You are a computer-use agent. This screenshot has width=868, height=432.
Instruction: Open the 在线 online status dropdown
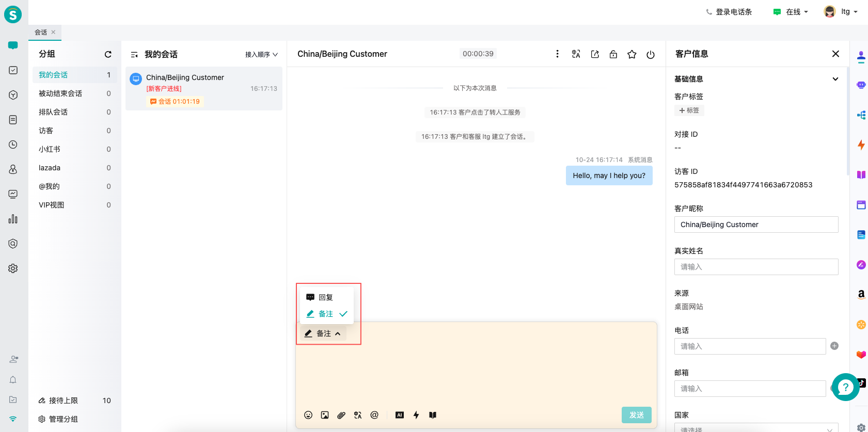[791, 12]
